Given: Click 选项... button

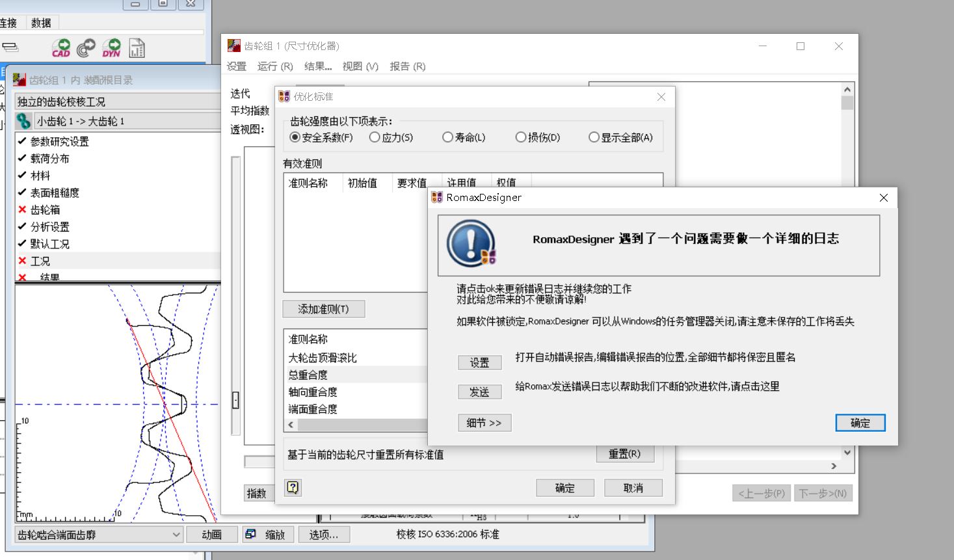Looking at the screenshot, I should point(324,535).
